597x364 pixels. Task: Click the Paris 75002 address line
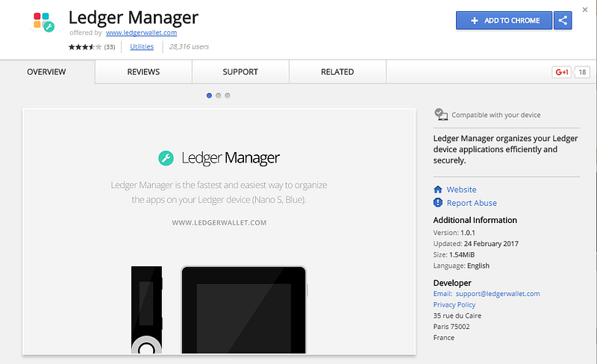coord(451,327)
